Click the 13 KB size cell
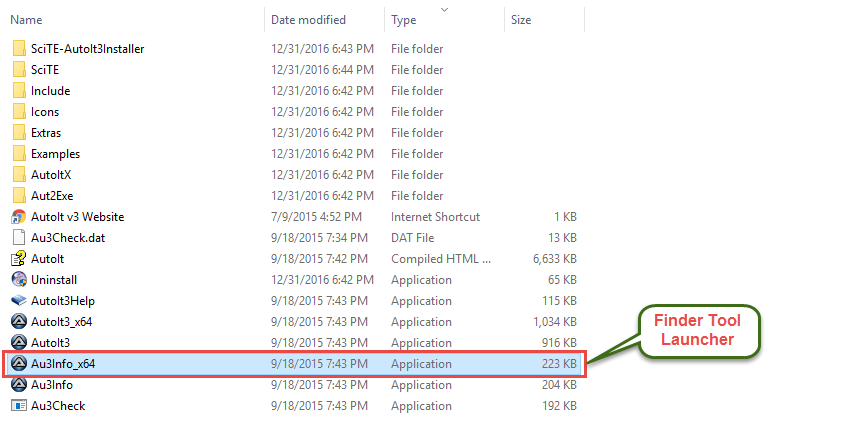 coord(562,237)
